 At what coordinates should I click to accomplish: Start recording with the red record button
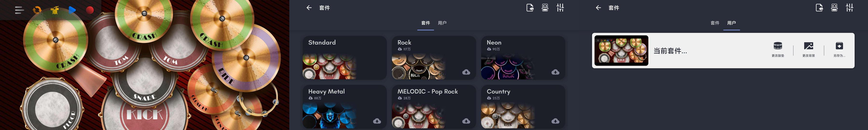(x=90, y=10)
